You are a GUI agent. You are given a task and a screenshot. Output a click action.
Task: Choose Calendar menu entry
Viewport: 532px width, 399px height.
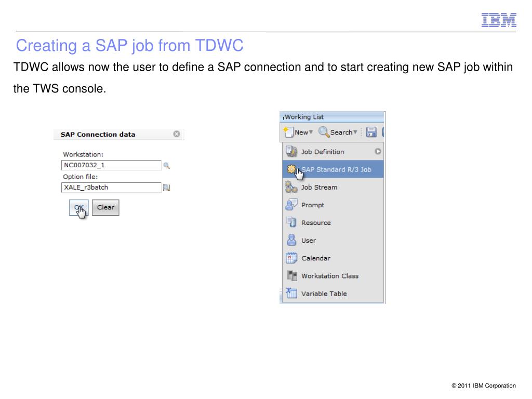click(x=333, y=258)
